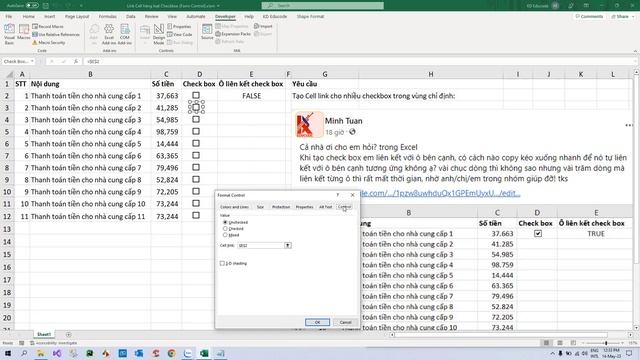640x360 pixels.
Task: Click View Code in Controls group
Action: tap(180, 34)
